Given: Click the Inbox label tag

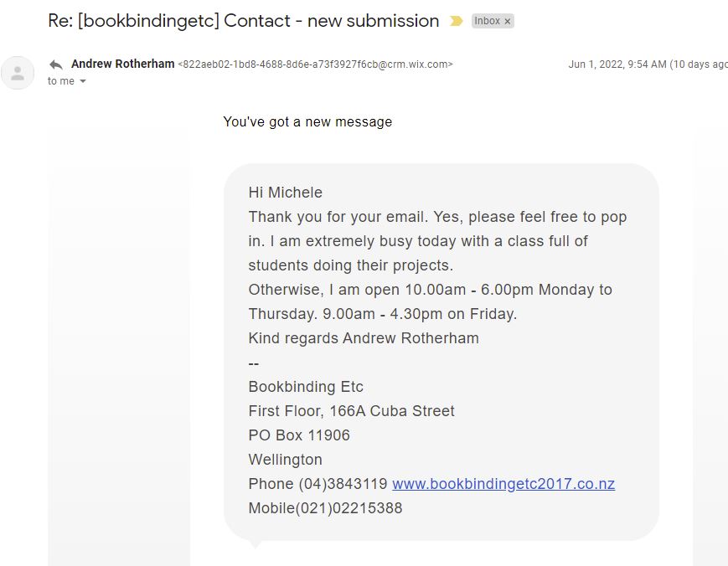Looking at the screenshot, I should [488, 22].
